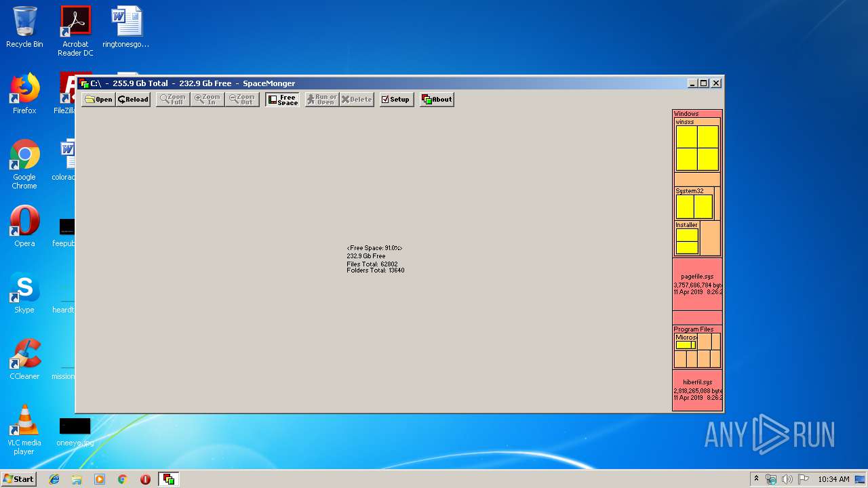The width and height of the screenshot is (868, 488).
Task: Select the large Free Space block
Action: [x=374, y=260]
